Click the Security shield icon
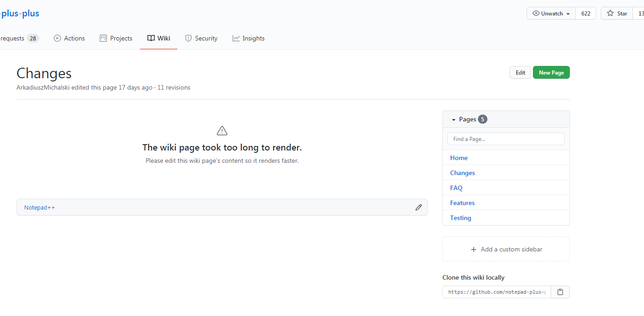 (188, 38)
